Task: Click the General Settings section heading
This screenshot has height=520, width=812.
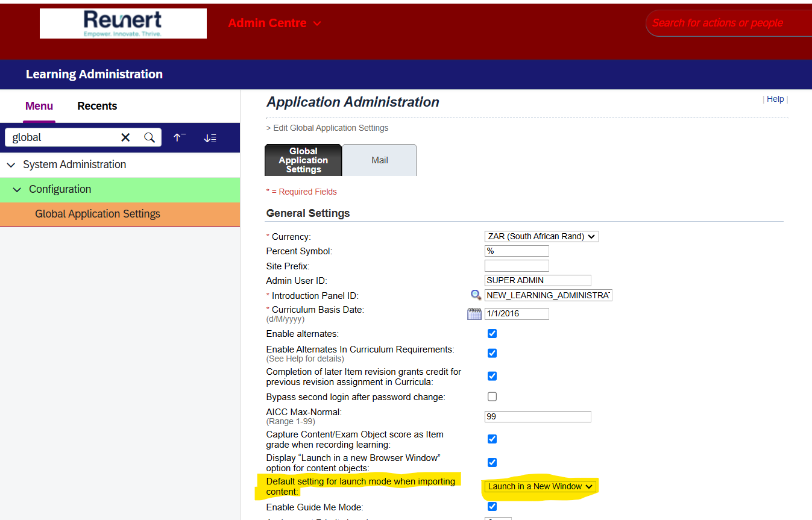Action: pyautogui.click(x=308, y=213)
